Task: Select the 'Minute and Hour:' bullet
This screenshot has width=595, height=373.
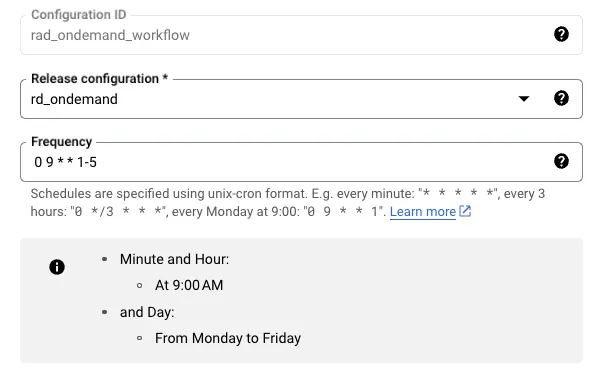Action: pyautogui.click(x=175, y=259)
